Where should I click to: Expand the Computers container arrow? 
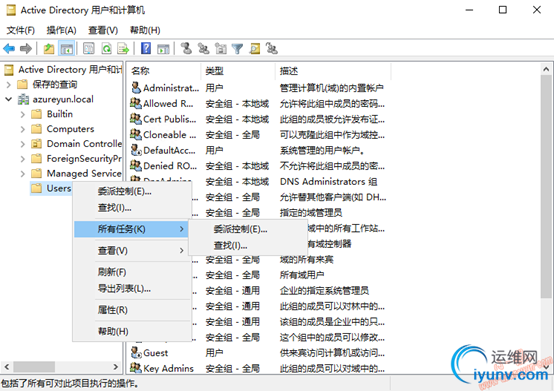[23, 129]
